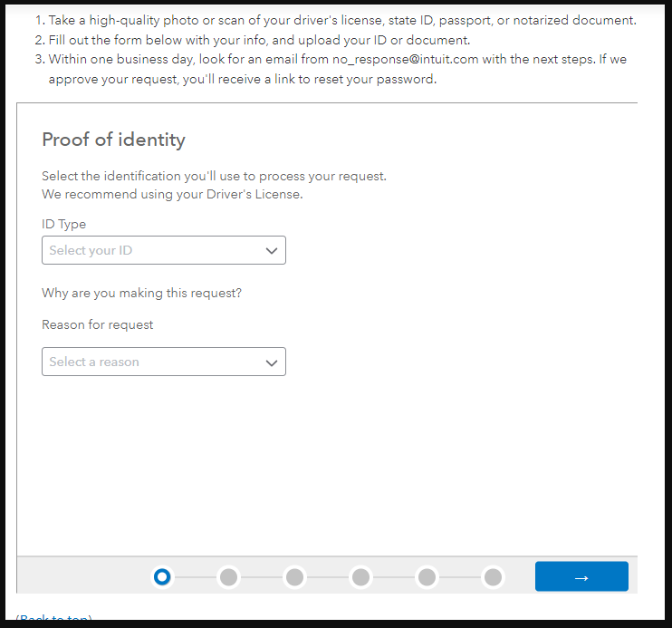
Task: Expand the Reason for request chevron arrow
Action: point(272,362)
